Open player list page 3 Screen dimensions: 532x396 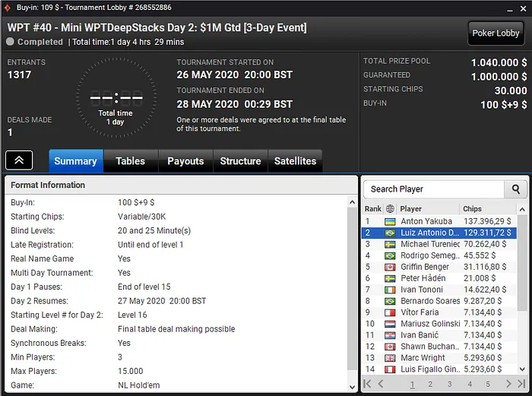[x=450, y=385]
